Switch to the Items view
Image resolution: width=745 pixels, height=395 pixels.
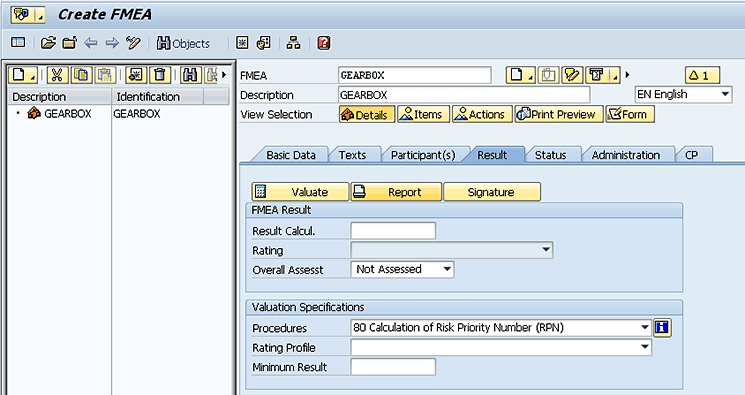click(423, 115)
